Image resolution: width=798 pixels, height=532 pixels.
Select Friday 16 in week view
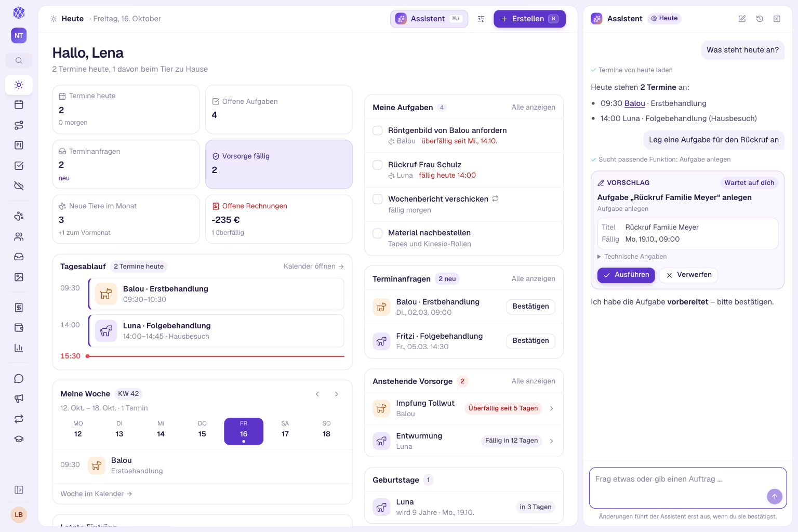[x=244, y=431]
